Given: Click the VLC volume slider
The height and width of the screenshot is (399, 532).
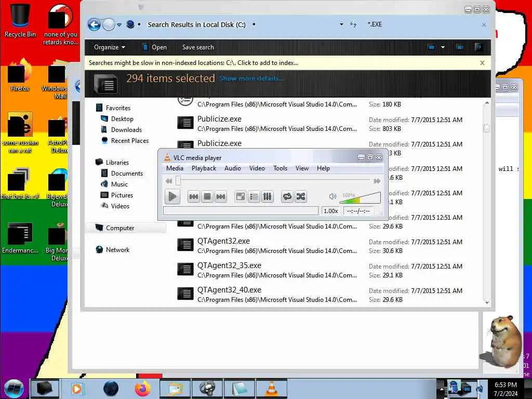Looking at the screenshot, I should point(360,197).
